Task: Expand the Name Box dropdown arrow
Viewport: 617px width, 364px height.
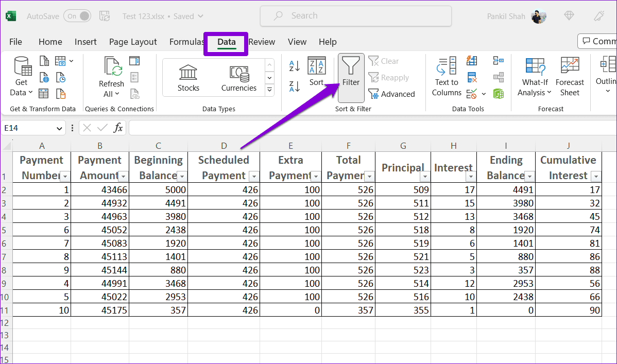Action: pyautogui.click(x=59, y=128)
